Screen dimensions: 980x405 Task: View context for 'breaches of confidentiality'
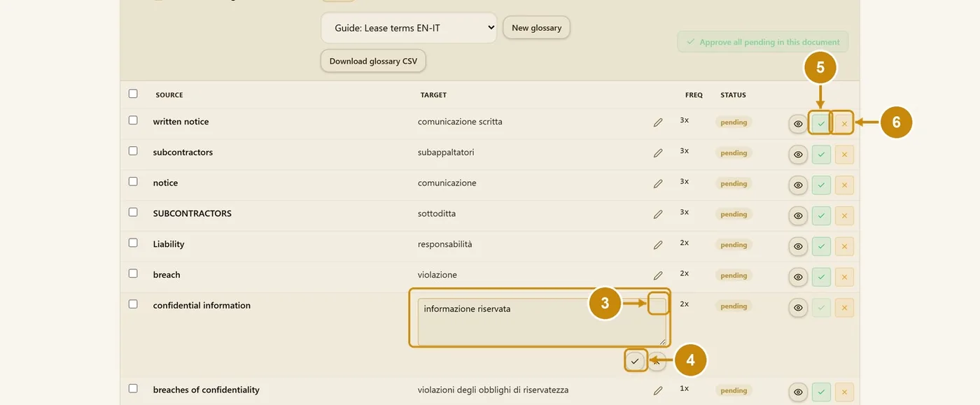[798, 392]
